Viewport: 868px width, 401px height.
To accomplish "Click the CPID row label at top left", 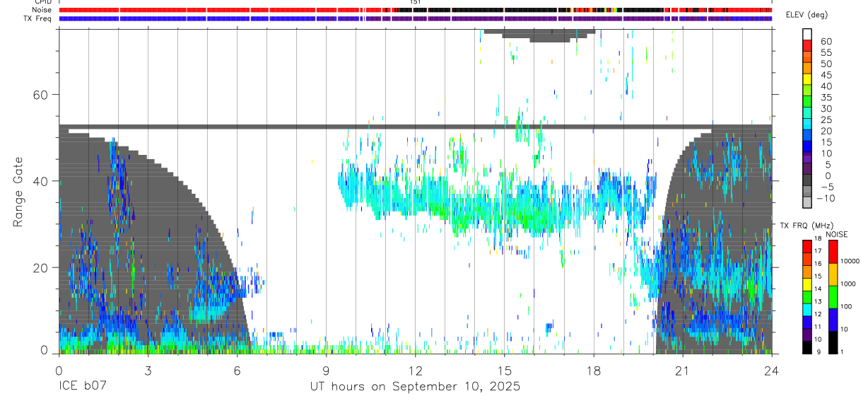I will coord(42,2).
